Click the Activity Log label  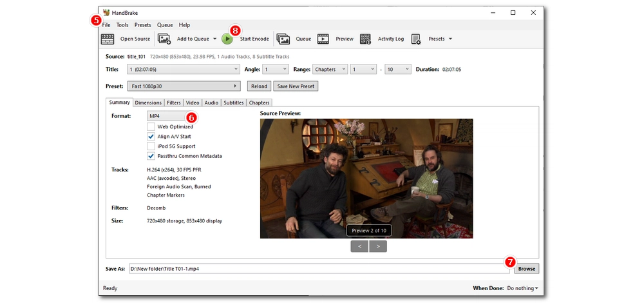tap(391, 39)
